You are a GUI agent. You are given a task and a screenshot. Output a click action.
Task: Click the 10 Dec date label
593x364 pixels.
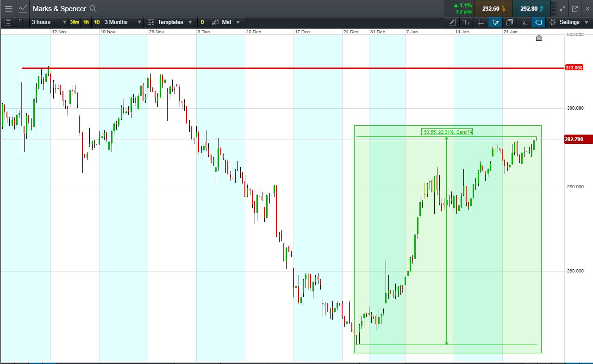(x=254, y=31)
